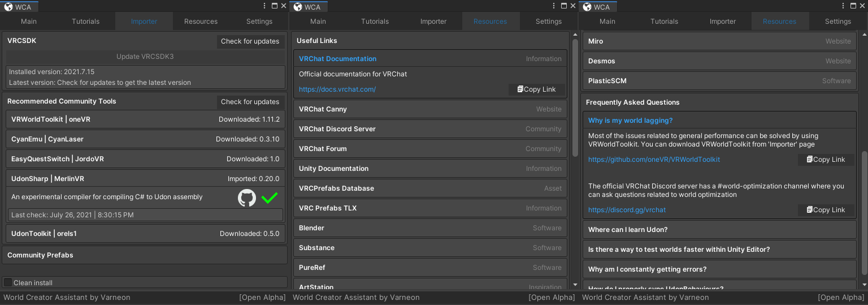
Task: Open the github.com/oneVR/VRWorldToolkit link
Action: (654, 160)
